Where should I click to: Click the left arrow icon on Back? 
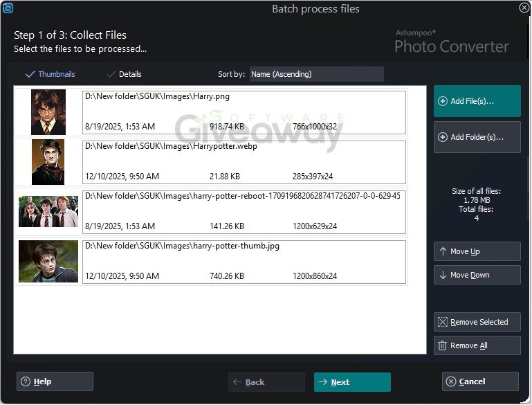237,382
